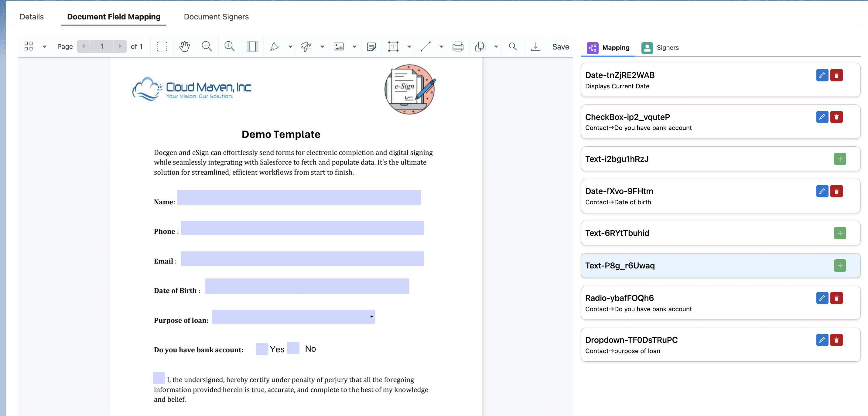Switch to Document Signers tab
Image resolution: width=868 pixels, height=416 pixels.
216,17
